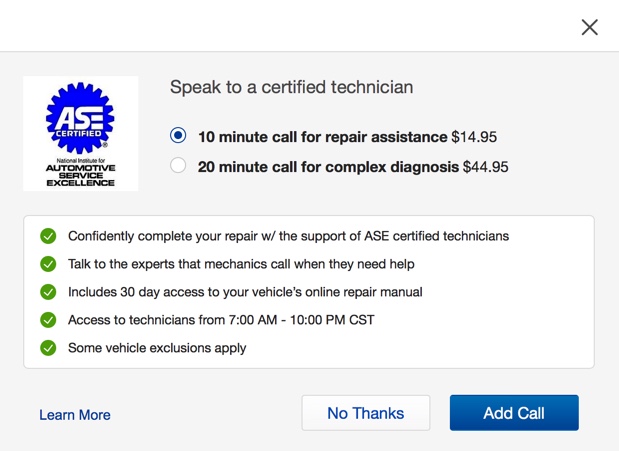Image resolution: width=619 pixels, height=451 pixels.
Task: Select the 20 minute call radio button
Action: click(178, 165)
